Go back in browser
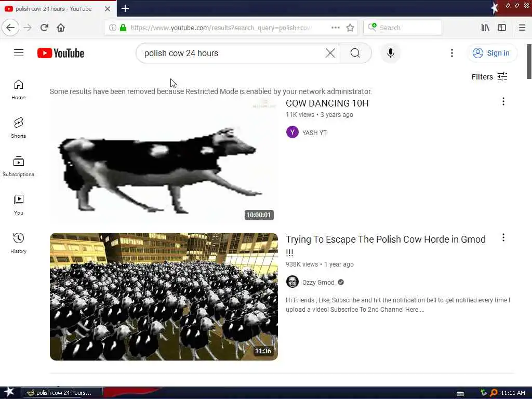 pos(10,28)
